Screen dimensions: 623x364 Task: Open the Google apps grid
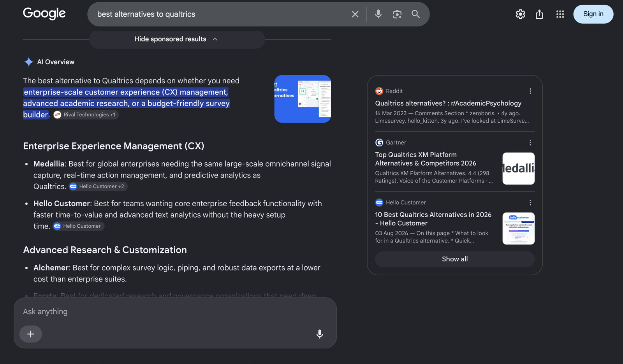pyautogui.click(x=560, y=14)
